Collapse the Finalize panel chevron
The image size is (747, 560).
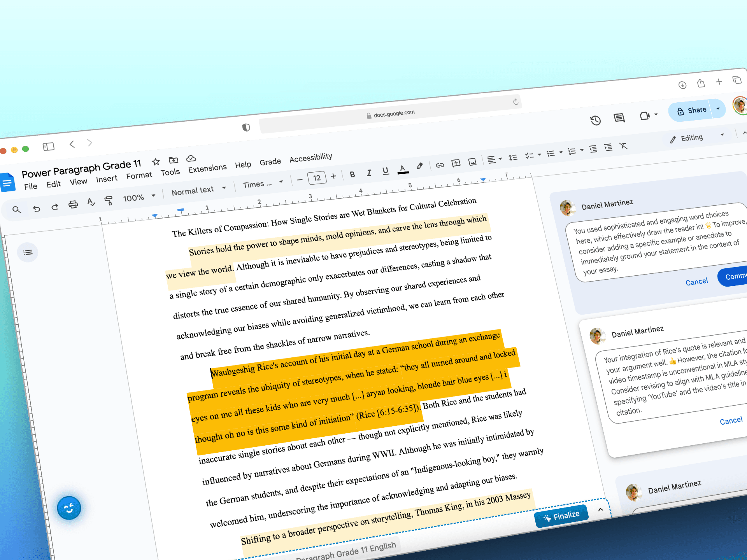[600, 509]
